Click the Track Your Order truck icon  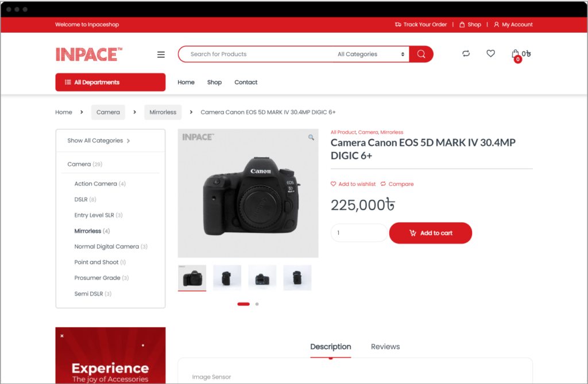(x=397, y=24)
